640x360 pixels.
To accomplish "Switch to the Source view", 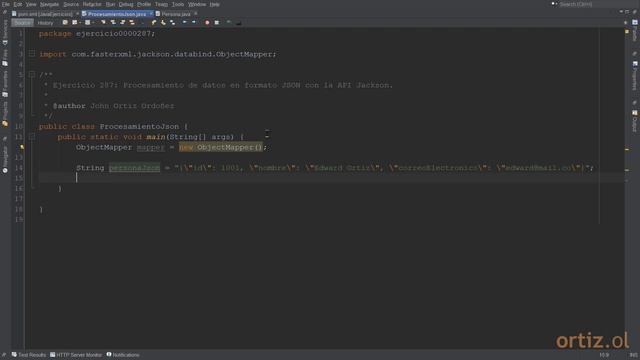I will click(x=22, y=23).
